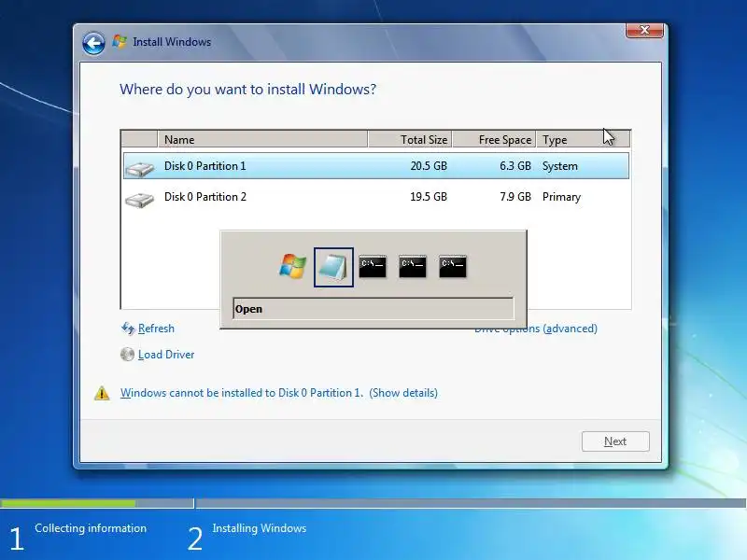Select the middle command prompt icon in the switcher
The image size is (747, 560).
click(413, 267)
